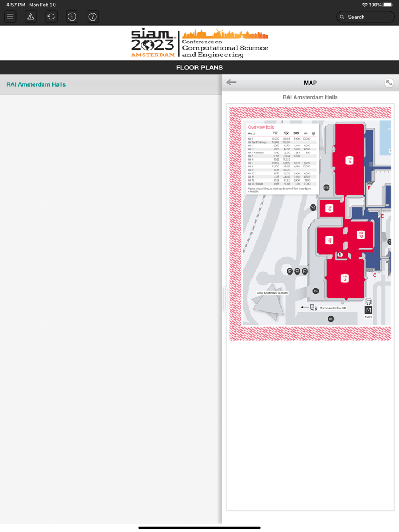Tap entrance letter E on map
399x532 pixels.
(382, 216)
